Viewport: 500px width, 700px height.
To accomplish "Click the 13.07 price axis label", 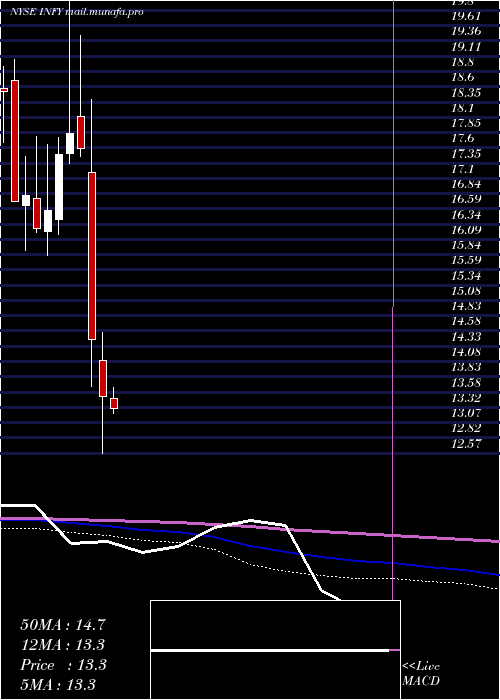I will (x=466, y=413).
